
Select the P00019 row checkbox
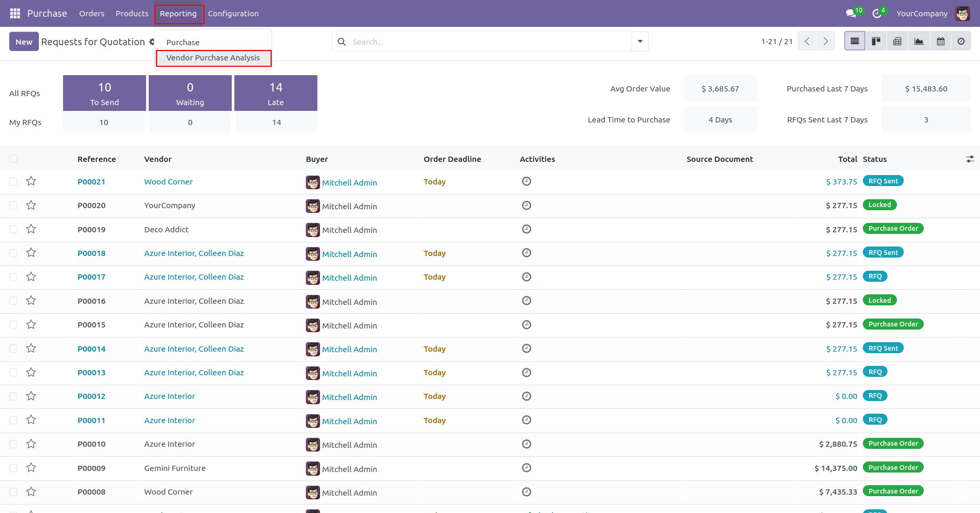coord(13,229)
